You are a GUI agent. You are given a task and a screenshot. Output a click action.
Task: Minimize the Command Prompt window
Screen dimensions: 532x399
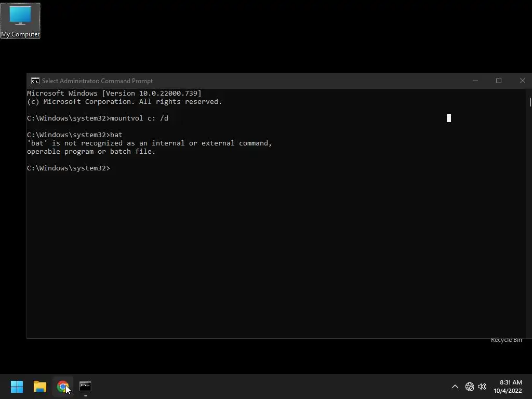coord(475,81)
